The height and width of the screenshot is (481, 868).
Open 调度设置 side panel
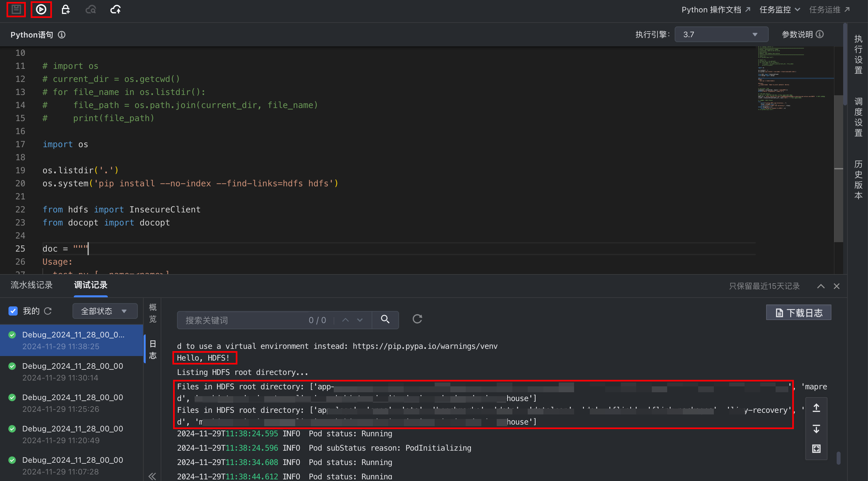click(858, 117)
